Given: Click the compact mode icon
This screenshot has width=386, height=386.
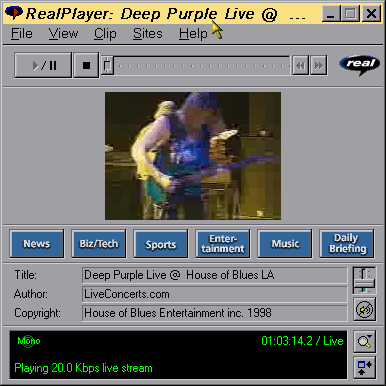Looking at the screenshot, I should click(364, 368).
